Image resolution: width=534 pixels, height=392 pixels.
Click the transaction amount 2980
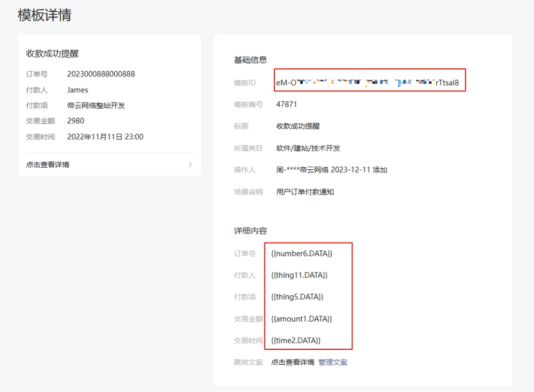pos(76,121)
